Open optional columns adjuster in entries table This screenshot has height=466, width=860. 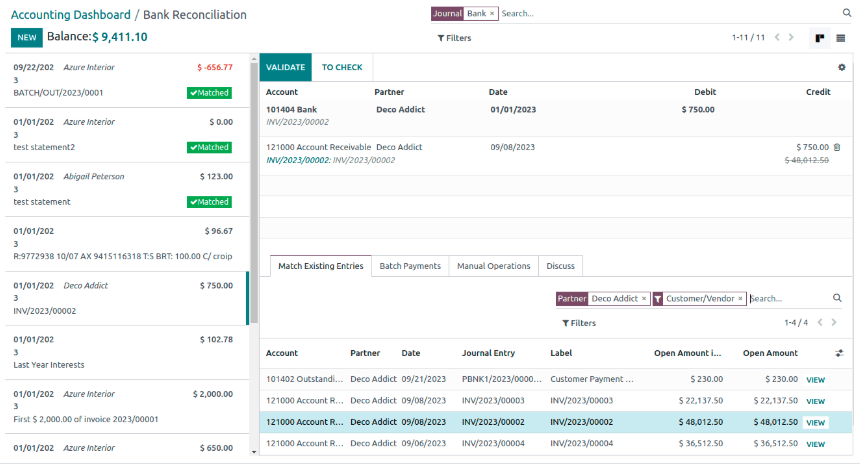[x=839, y=353]
